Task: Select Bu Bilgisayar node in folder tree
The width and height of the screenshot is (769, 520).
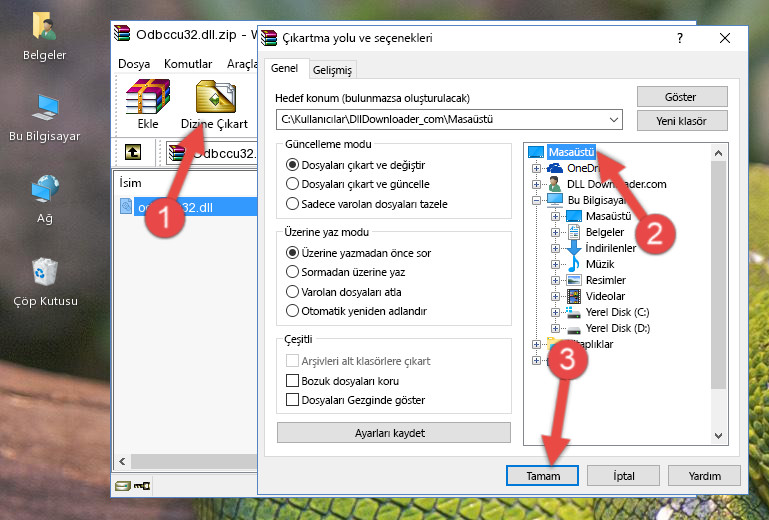Action: (x=596, y=200)
